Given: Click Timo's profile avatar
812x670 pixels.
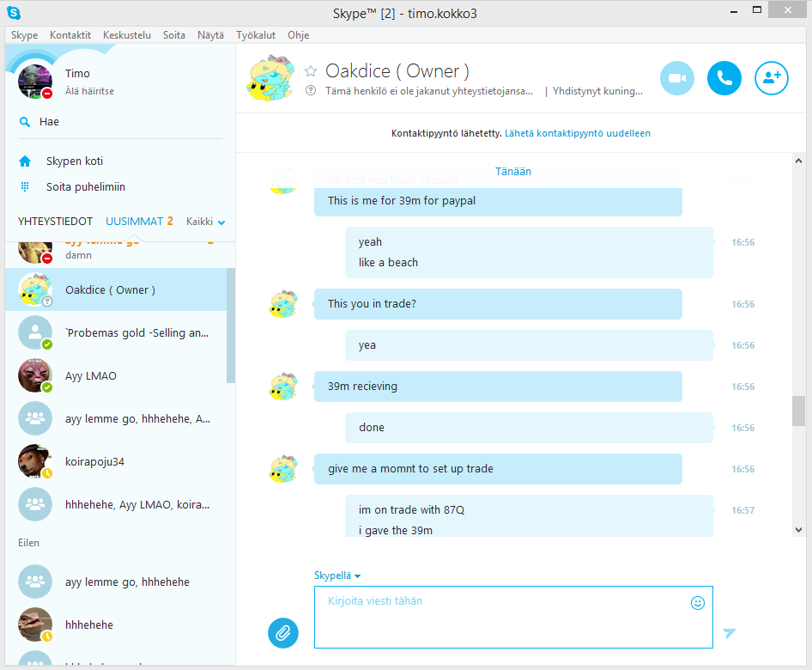Looking at the screenshot, I should (x=35, y=82).
